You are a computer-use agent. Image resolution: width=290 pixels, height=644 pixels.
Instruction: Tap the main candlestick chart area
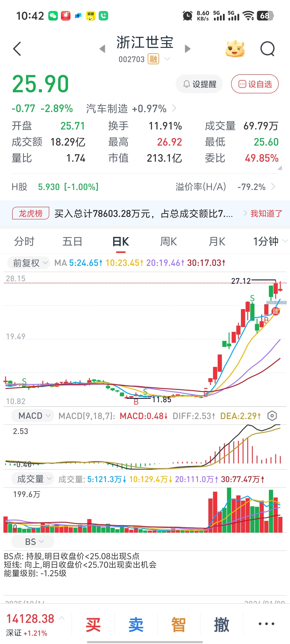pyautogui.click(x=145, y=339)
